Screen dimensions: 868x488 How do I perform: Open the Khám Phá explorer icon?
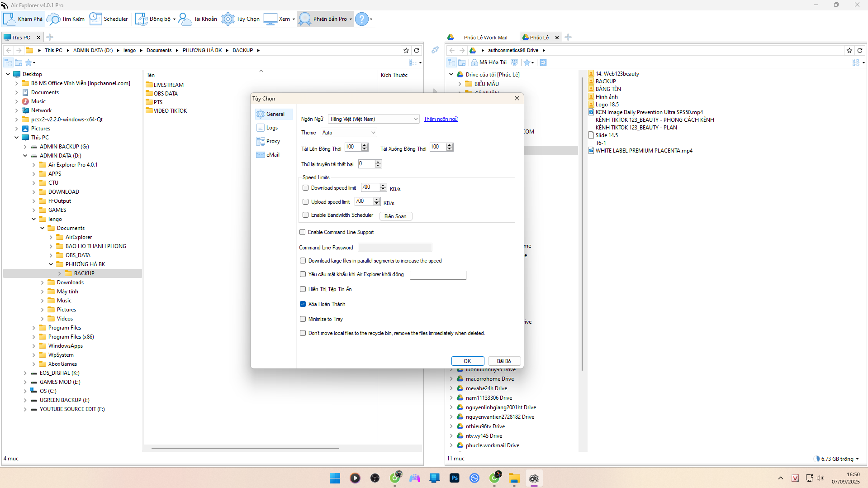10,19
